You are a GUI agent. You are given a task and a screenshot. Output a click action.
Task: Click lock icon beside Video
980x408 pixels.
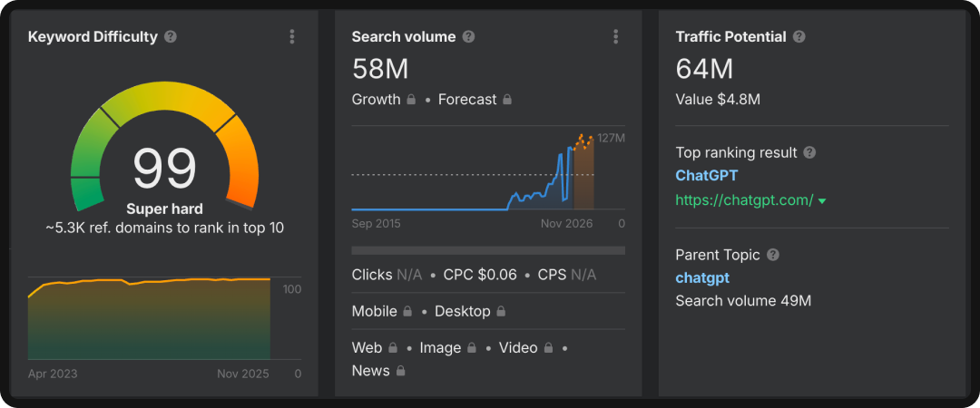coord(548,347)
